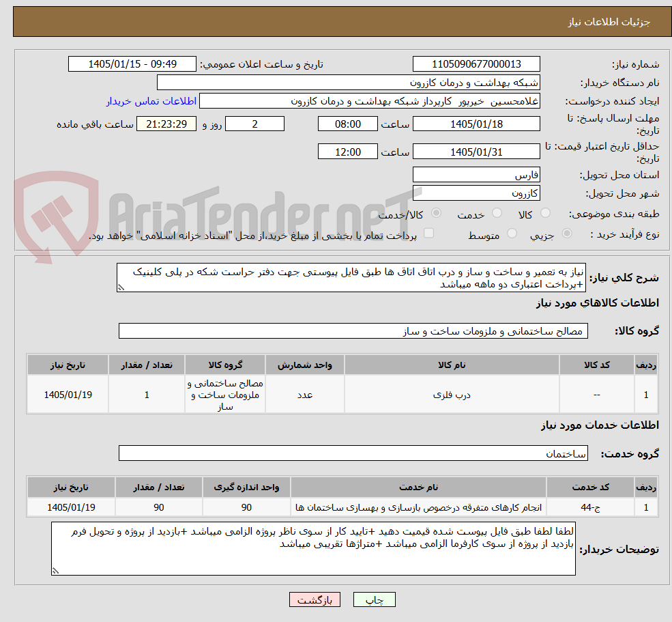Viewport: 672px width, 622px height.
Task: Click the remaining days field showing 2
Action: pyautogui.click(x=254, y=124)
